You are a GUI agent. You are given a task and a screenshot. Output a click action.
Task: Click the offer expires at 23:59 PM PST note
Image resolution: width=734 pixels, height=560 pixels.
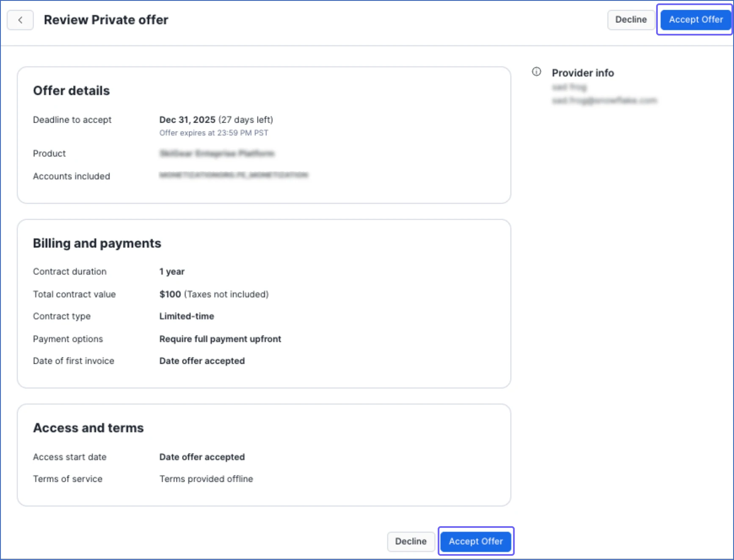[x=214, y=133]
